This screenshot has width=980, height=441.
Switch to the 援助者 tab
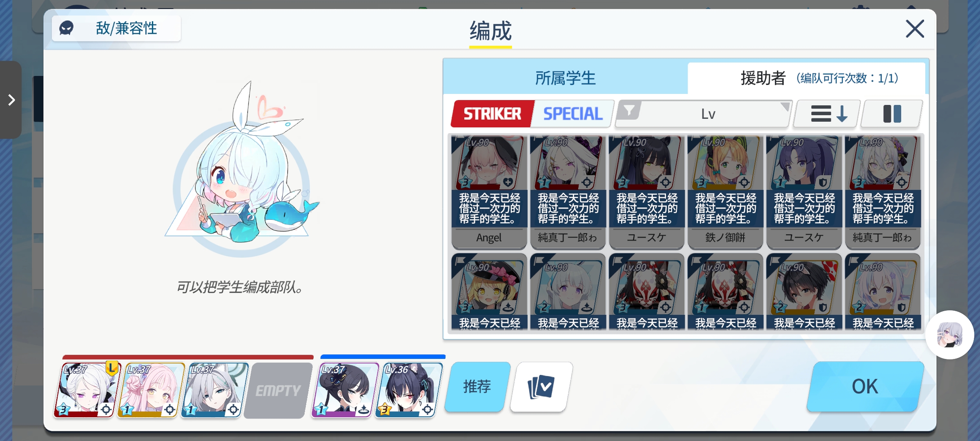point(806,78)
